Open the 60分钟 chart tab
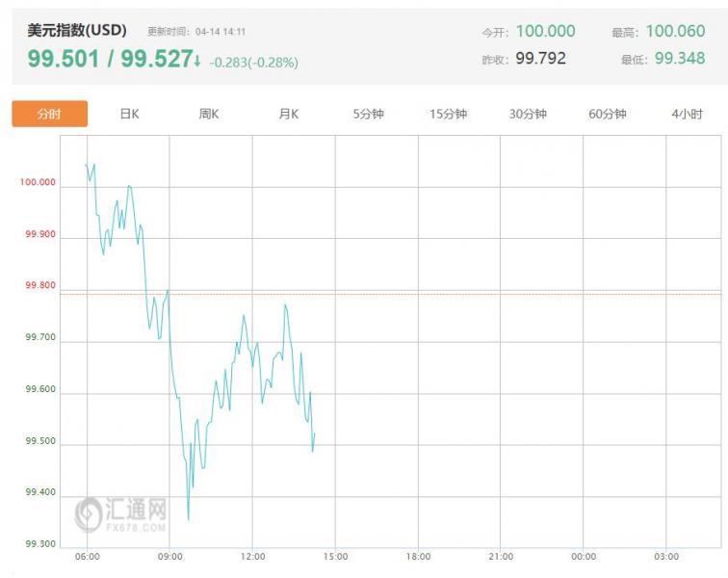 tap(607, 114)
